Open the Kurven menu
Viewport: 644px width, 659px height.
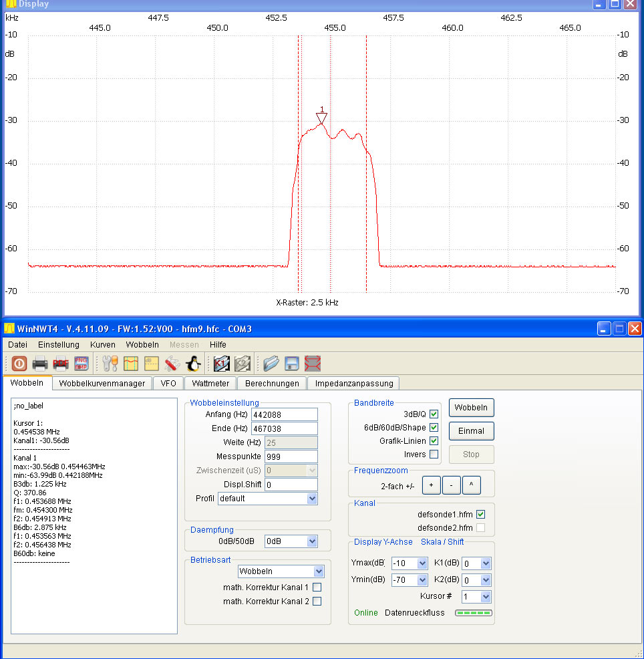pos(102,345)
